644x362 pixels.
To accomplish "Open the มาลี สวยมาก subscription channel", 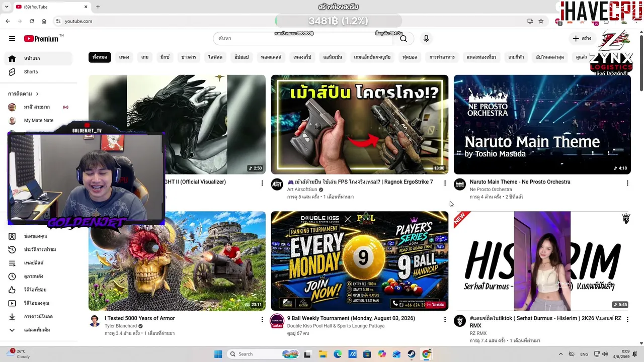I will [38, 107].
